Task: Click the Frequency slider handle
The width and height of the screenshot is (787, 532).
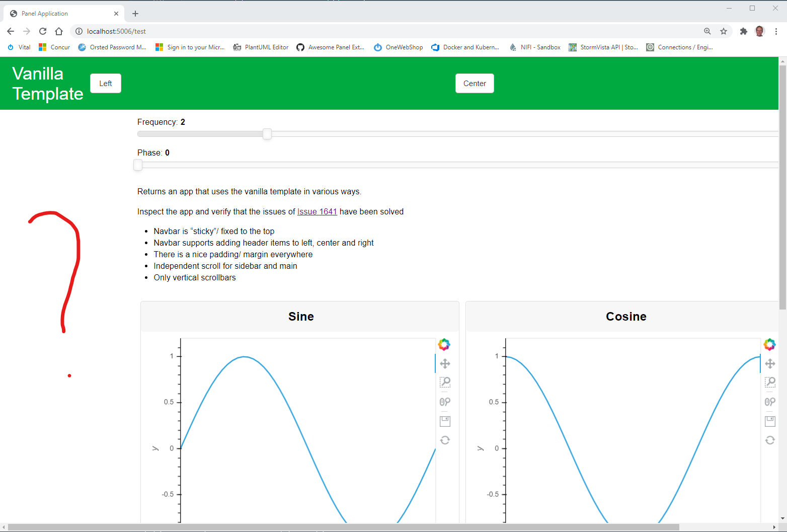Action: (267, 134)
